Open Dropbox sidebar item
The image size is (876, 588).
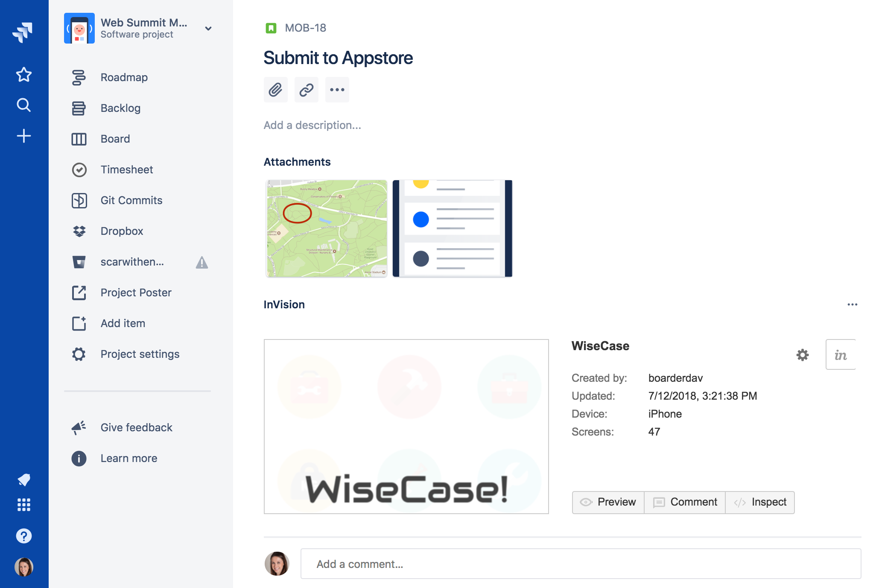point(137,231)
